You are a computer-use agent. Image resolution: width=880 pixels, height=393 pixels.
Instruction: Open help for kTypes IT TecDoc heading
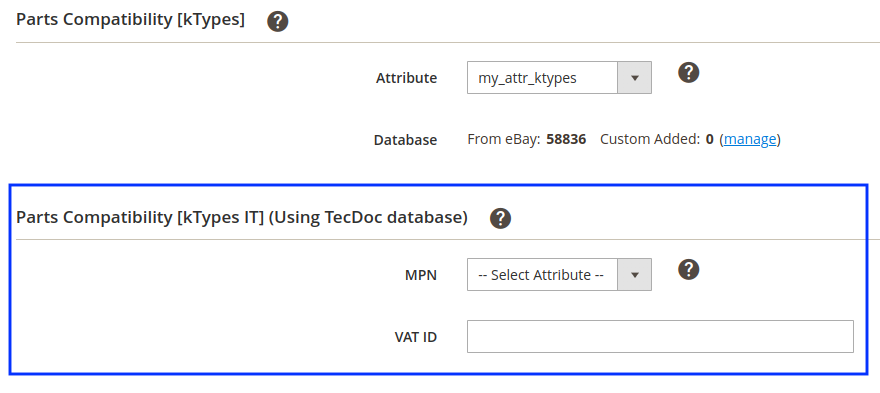pyautogui.click(x=500, y=218)
